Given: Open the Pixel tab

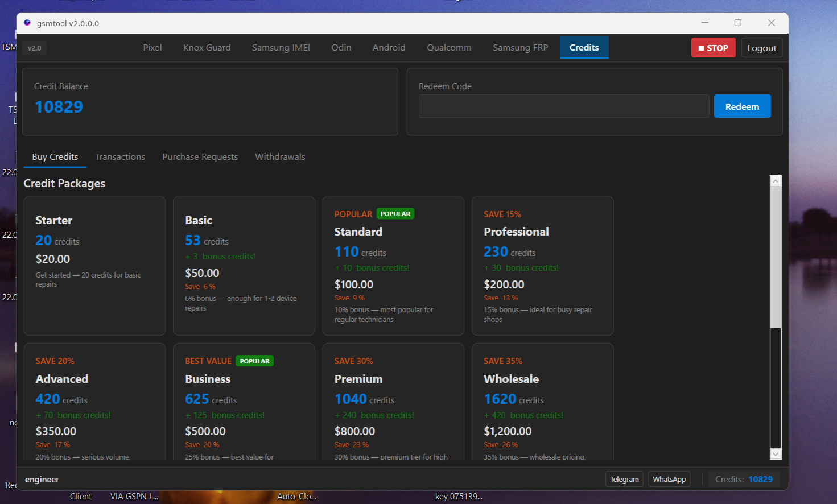Looking at the screenshot, I should pyautogui.click(x=152, y=48).
